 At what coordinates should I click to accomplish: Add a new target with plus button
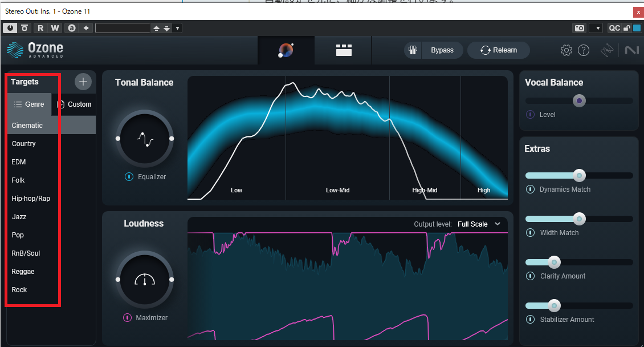tap(83, 82)
